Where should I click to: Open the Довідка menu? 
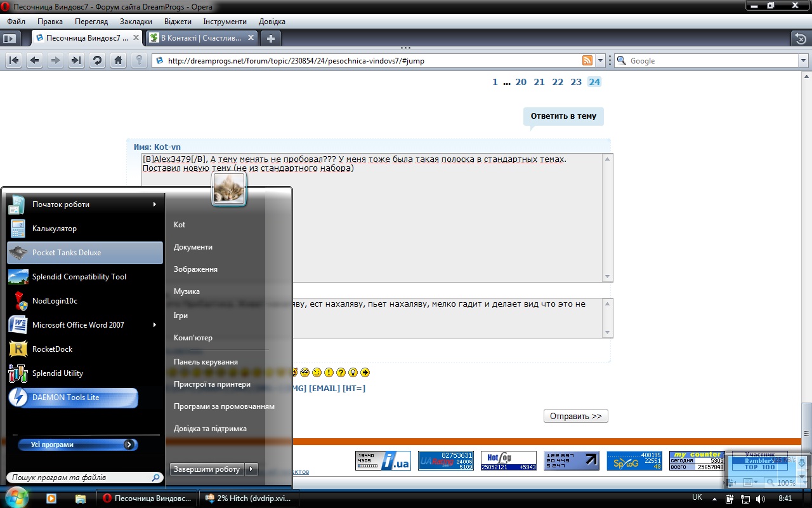click(x=272, y=22)
